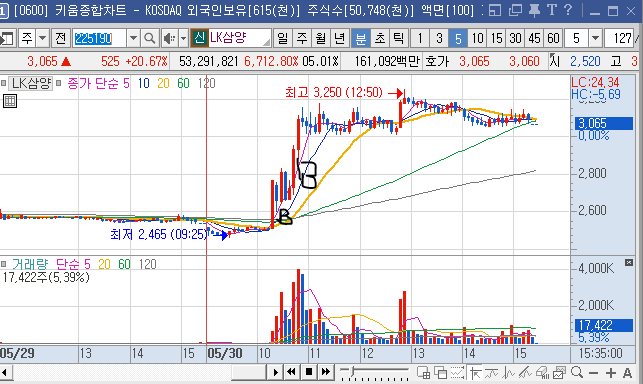Select the 틱 tick chart tab
Image resolution: width=643 pixels, height=384 pixels.
[399, 39]
